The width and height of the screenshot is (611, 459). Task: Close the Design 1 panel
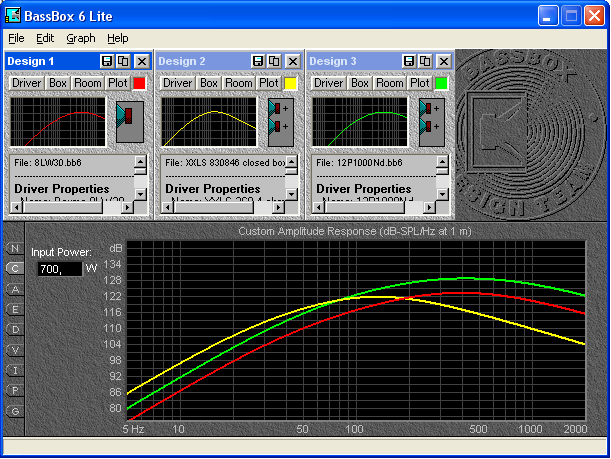[x=142, y=61]
